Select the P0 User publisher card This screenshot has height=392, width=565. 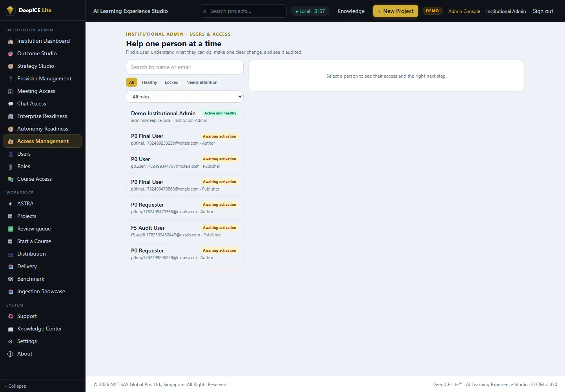coord(185,162)
